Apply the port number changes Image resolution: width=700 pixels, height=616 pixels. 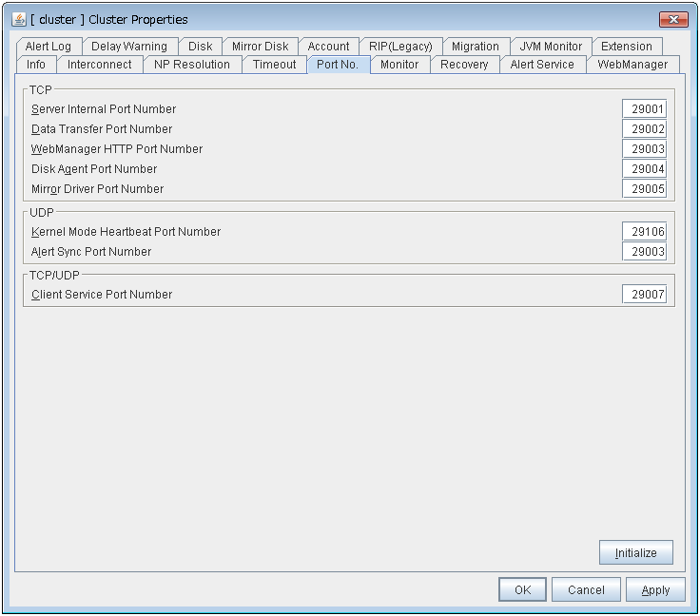[655, 589]
